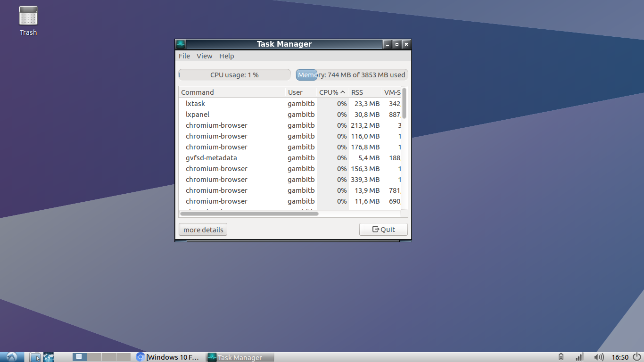The width and height of the screenshot is (644, 362).
Task: Select the chromium-browser row using 176,8 MB
Action: [290, 147]
